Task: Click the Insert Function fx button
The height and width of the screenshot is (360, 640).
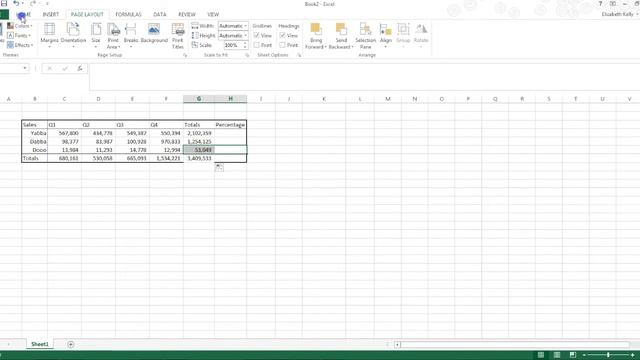Action: coord(80,68)
